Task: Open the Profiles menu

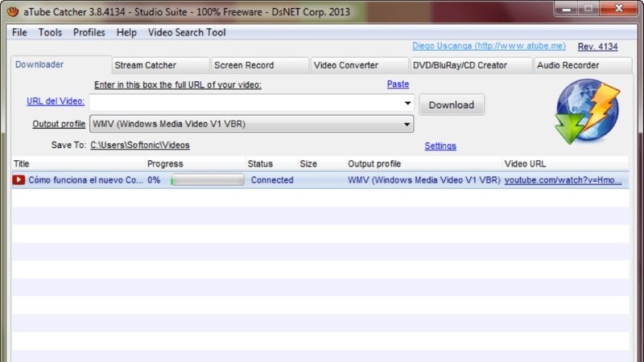Action: [89, 32]
